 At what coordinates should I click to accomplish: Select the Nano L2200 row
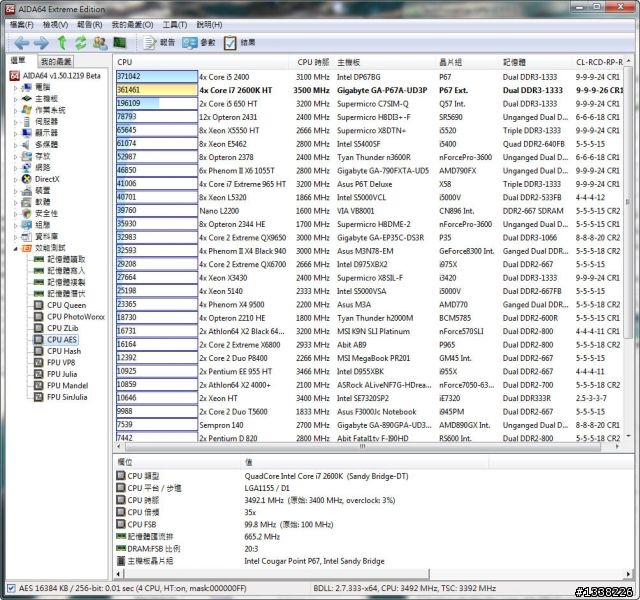369,211
